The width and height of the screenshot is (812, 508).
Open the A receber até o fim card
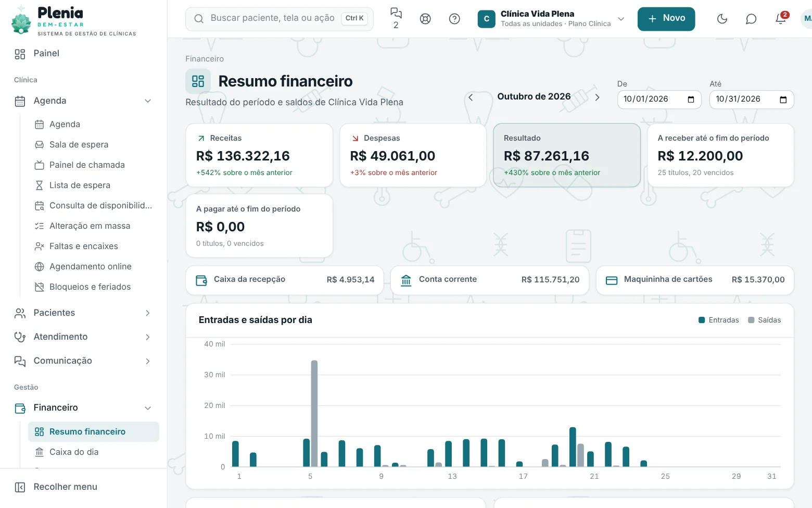click(x=720, y=155)
